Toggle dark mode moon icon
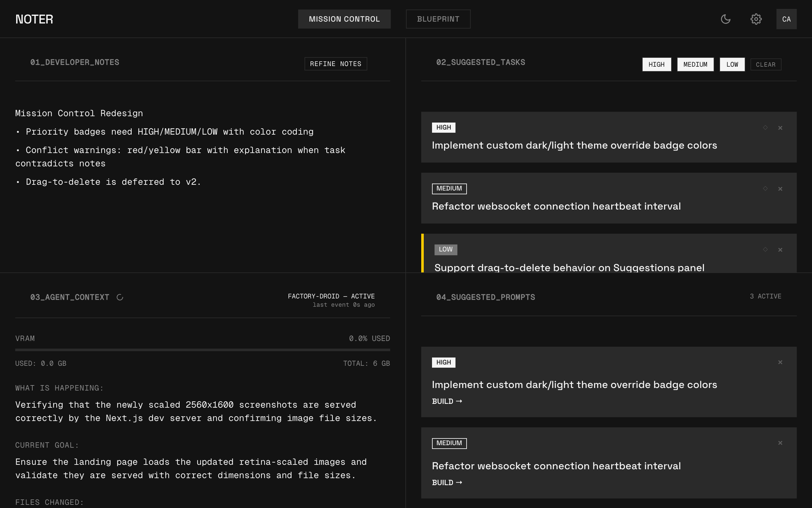Image resolution: width=812 pixels, height=508 pixels. pos(725,19)
